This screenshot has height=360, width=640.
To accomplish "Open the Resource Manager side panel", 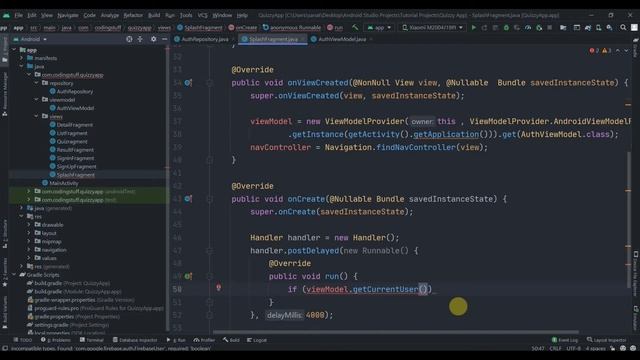I will (x=4, y=94).
